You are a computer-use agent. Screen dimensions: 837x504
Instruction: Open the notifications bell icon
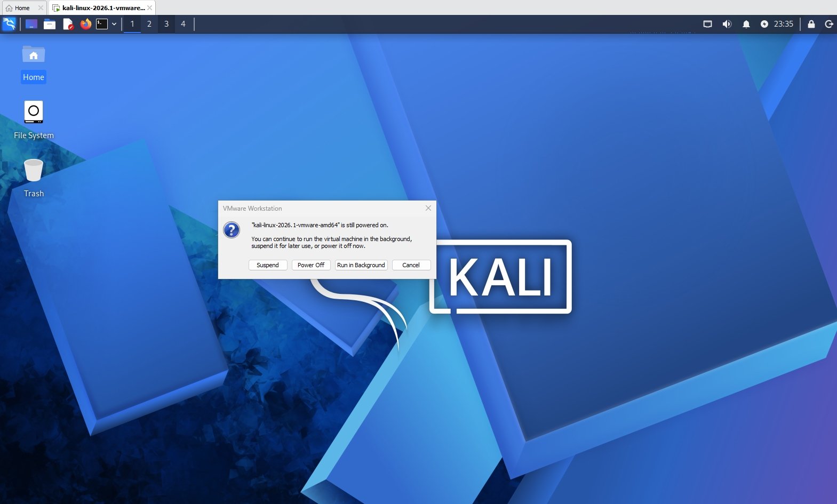point(746,24)
